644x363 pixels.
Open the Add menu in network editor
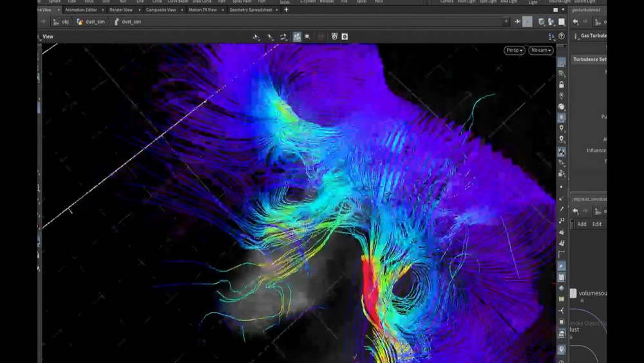(582, 224)
